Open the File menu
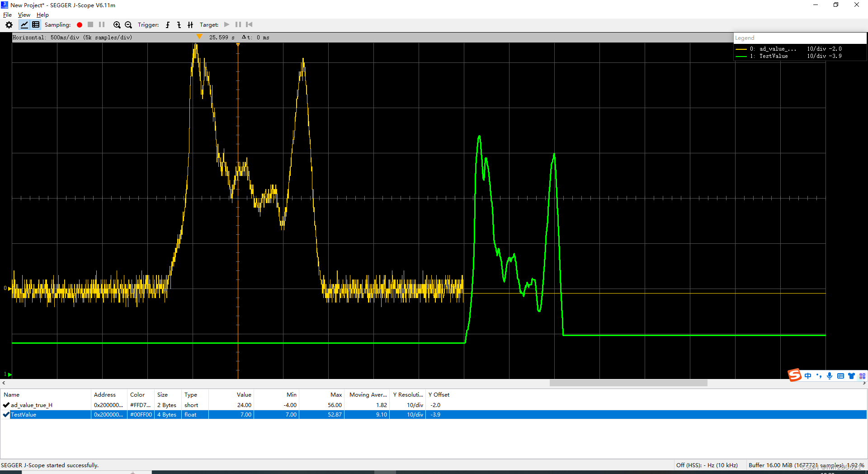The width and height of the screenshot is (868, 474). pyautogui.click(x=7, y=15)
